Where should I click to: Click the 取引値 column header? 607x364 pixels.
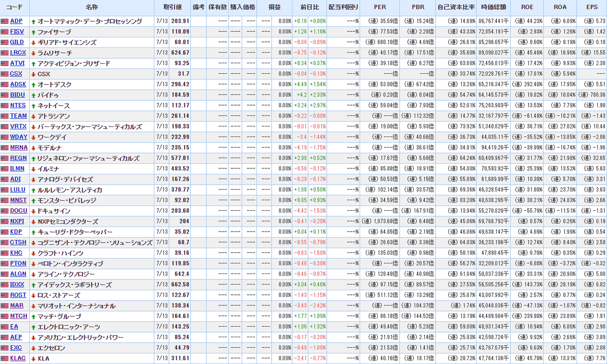click(172, 8)
